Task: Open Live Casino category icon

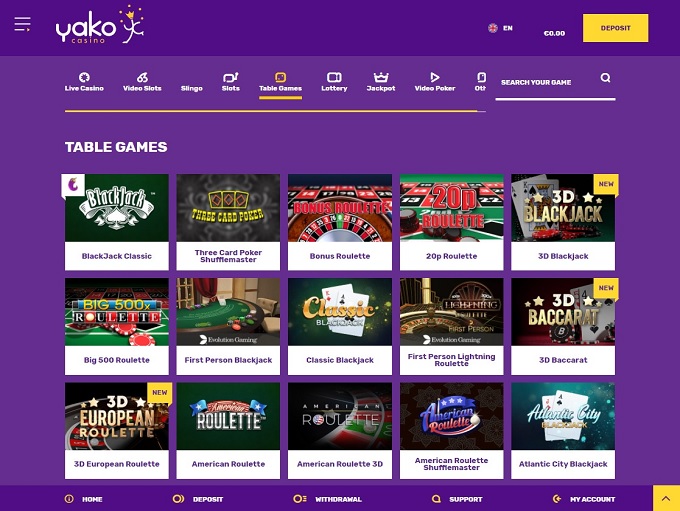Action: 84,77
